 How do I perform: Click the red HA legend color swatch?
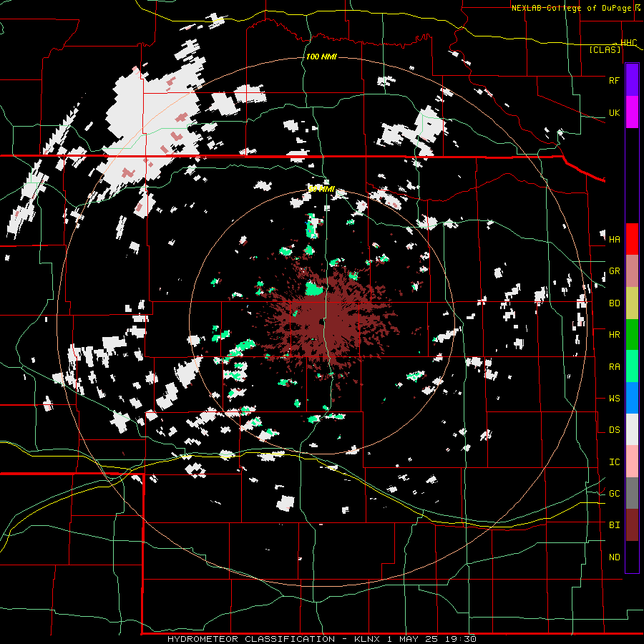click(x=632, y=239)
